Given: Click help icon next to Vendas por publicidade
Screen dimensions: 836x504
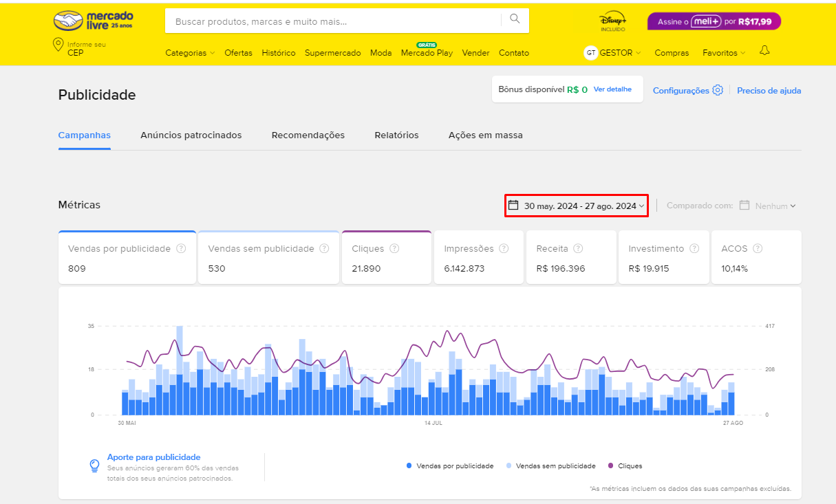Looking at the screenshot, I should [181, 249].
